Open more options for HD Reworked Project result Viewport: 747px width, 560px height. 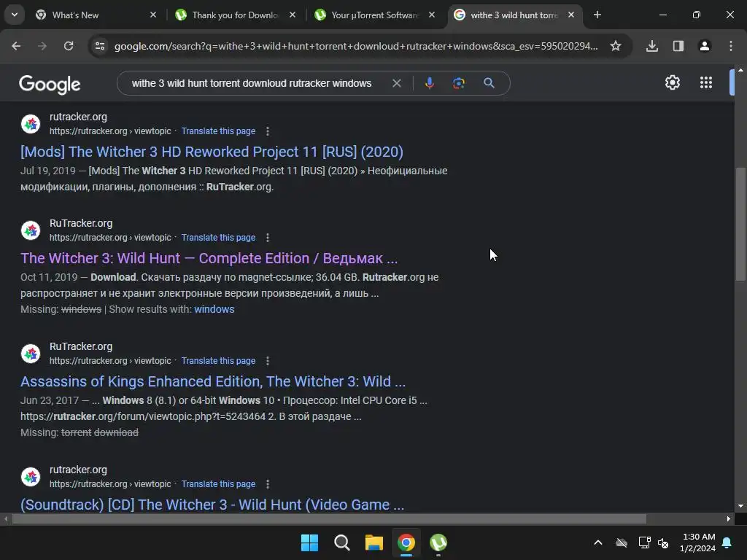(268, 131)
